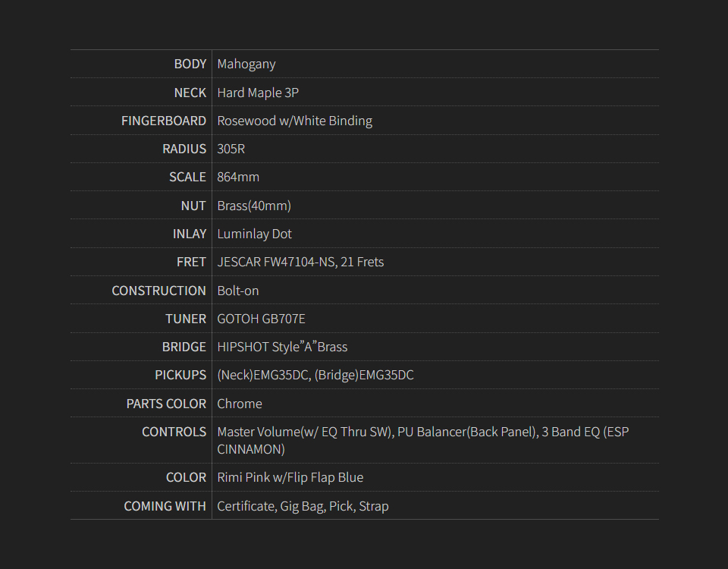Select Certificate, Gig Bag, Pick, Strap
Screen dimensions: 728x569
(303, 506)
